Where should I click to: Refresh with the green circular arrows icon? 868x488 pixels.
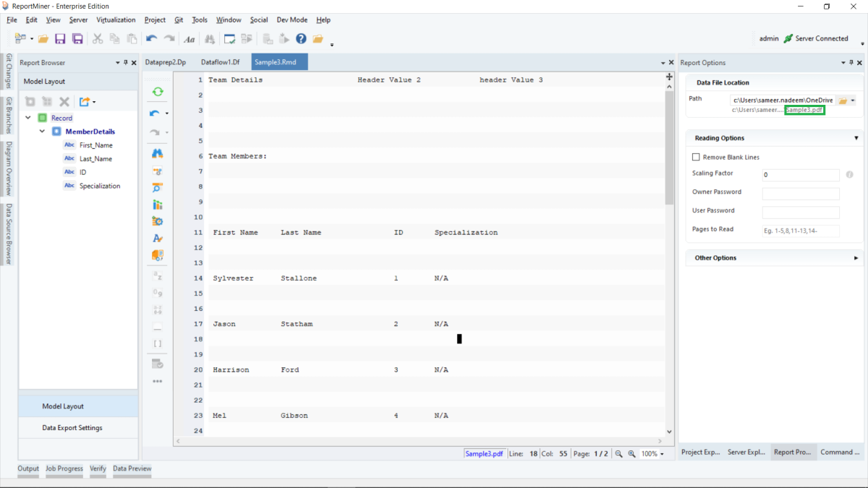158,92
